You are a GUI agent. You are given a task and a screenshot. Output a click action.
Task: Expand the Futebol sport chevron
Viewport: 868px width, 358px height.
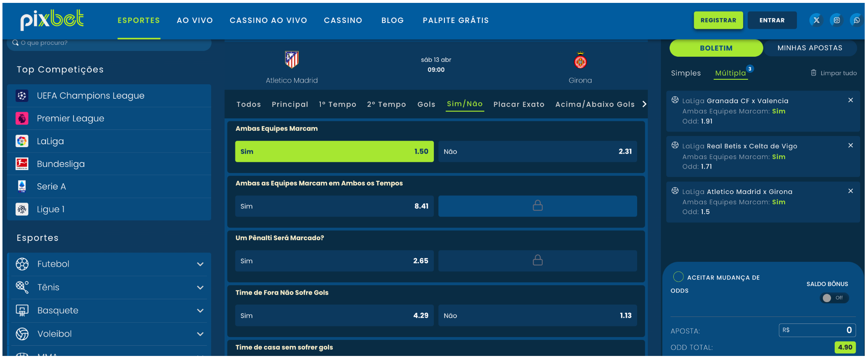click(x=200, y=264)
